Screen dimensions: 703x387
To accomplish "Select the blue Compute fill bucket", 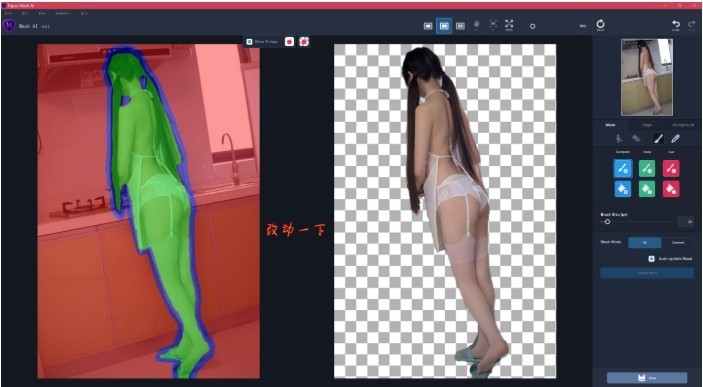I will [623, 189].
